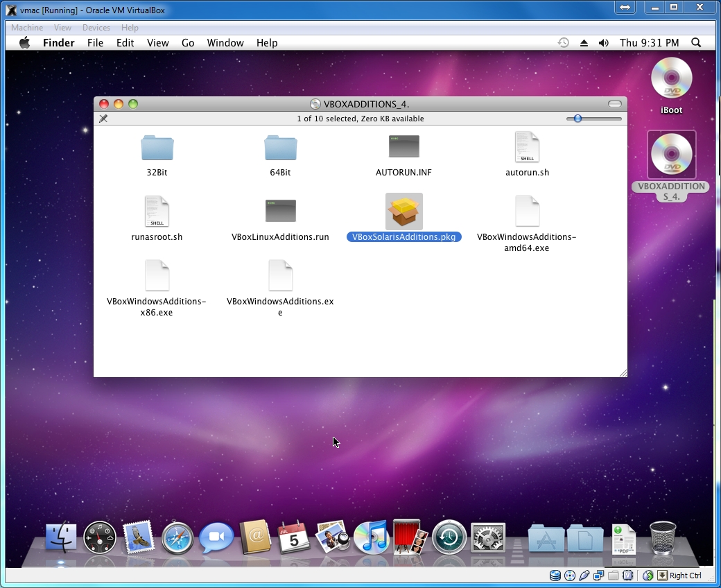The height and width of the screenshot is (588, 721).
Task: Click the Finder window proxy disc icon
Action: click(x=315, y=104)
